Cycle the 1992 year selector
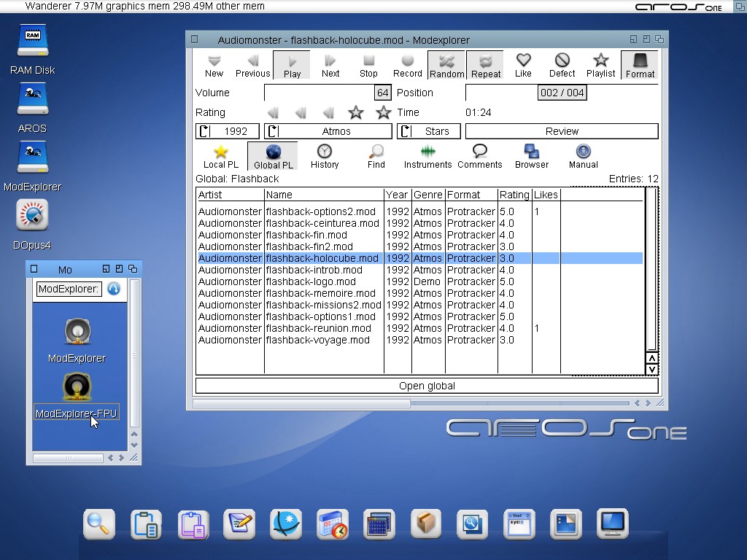Viewport: 747px width, 560px height. click(228, 131)
